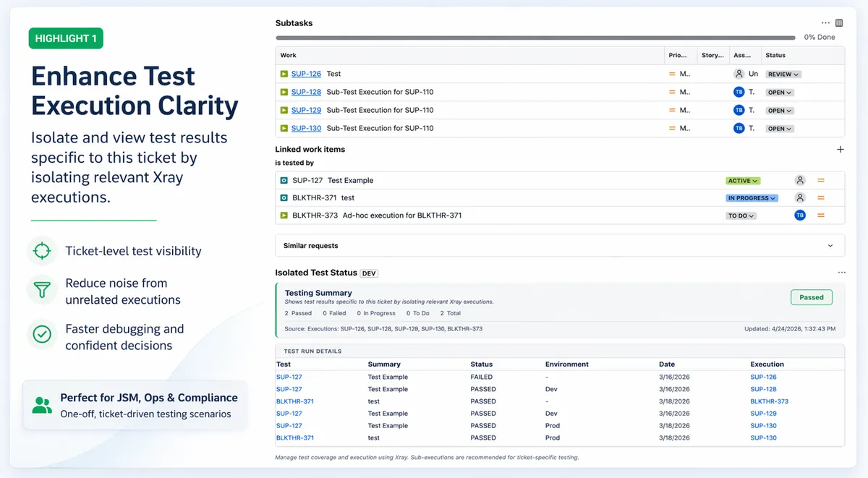The height and width of the screenshot is (478, 868).
Task: Click the priority icon in BLKTHR-371 linked row
Action: pos(821,198)
